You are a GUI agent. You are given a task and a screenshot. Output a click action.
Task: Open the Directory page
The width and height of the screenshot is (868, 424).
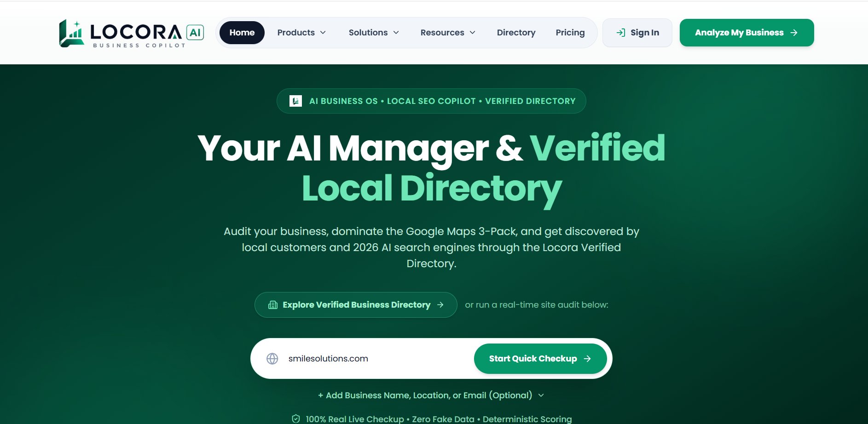[x=516, y=33]
